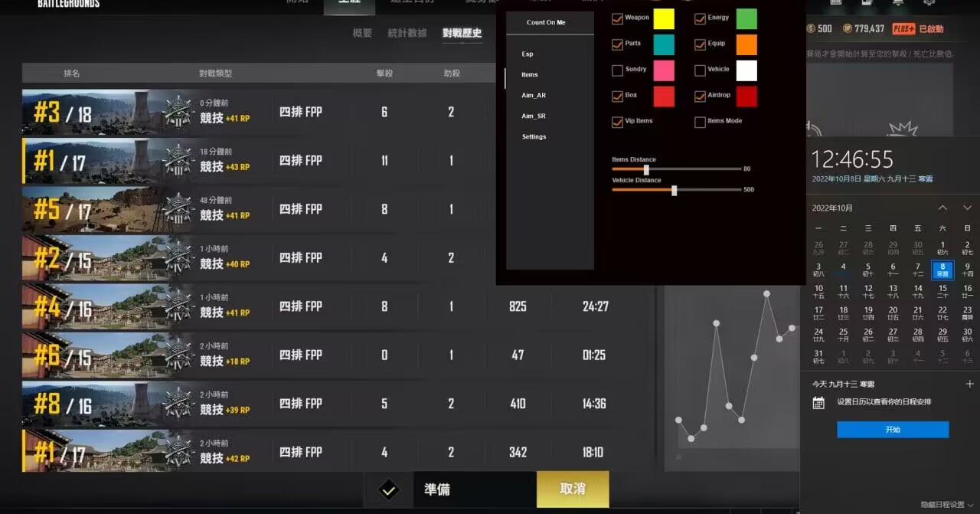Uncheck the Equip checkbox

[x=700, y=44]
